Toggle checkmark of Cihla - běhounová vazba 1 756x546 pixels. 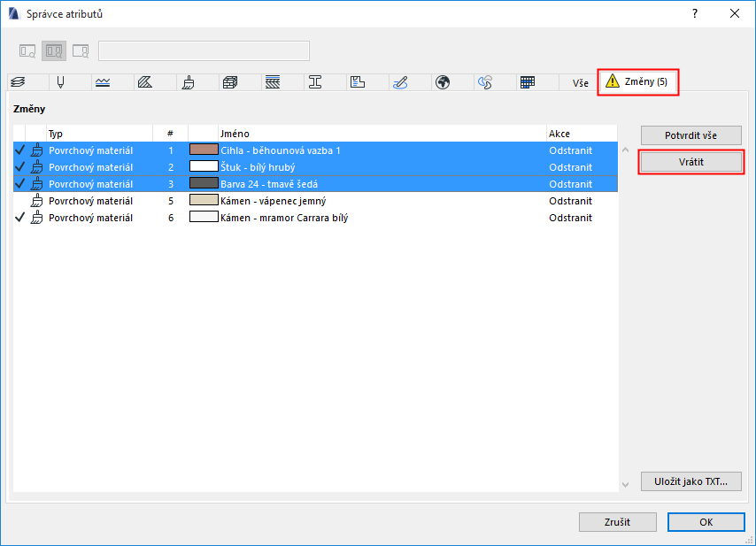pos(19,150)
